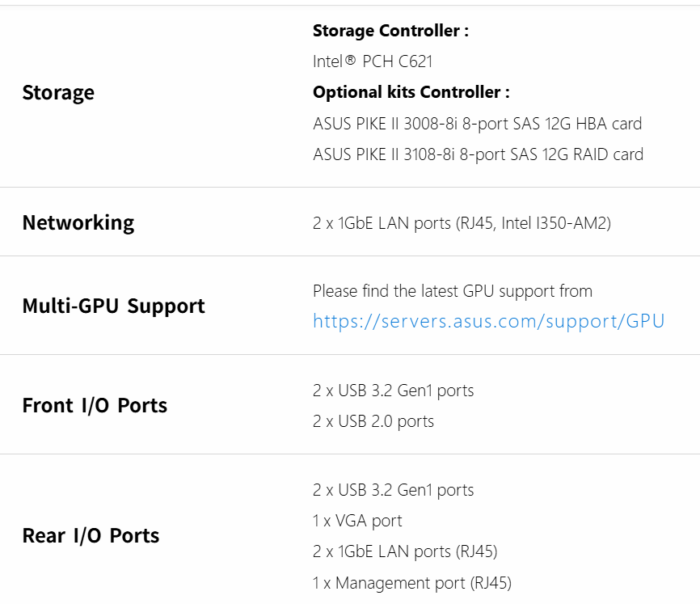Click the Optional kits Controller label
The width and height of the screenshot is (700, 604).
click(411, 92)
